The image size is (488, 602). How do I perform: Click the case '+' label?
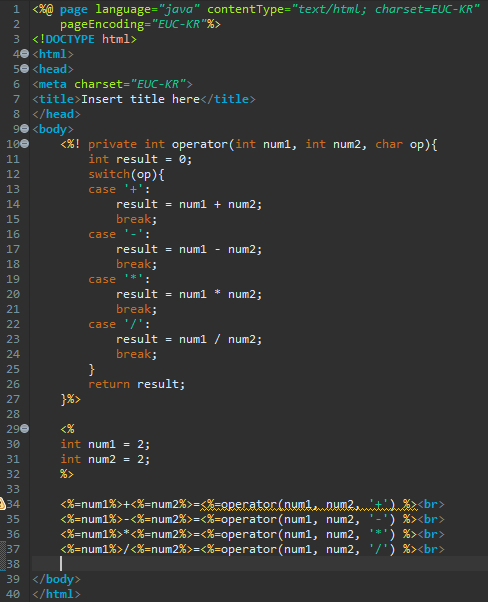[x=119, y=189]
